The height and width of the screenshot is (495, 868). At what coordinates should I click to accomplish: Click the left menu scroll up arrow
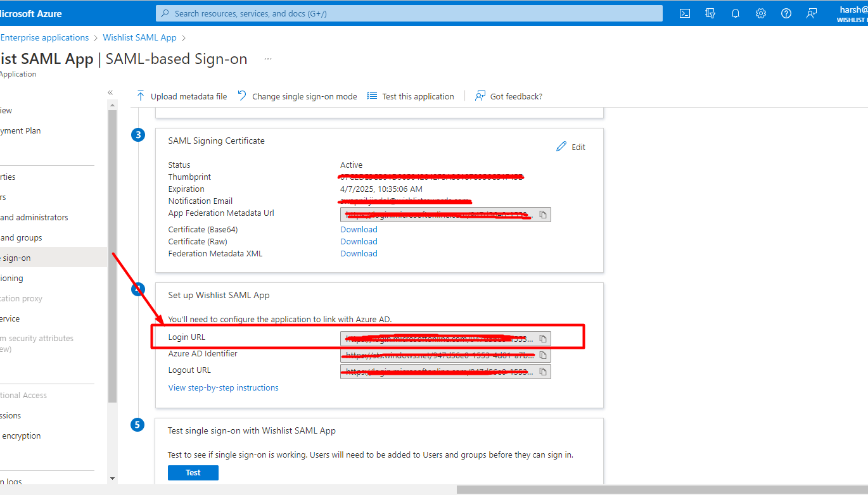pos(112,104)
